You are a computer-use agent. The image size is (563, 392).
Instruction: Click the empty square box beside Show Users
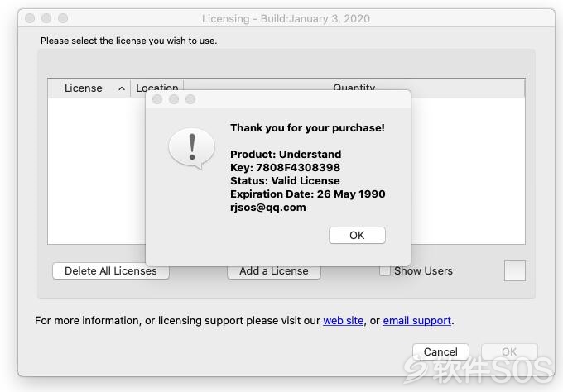pos(514,270)
